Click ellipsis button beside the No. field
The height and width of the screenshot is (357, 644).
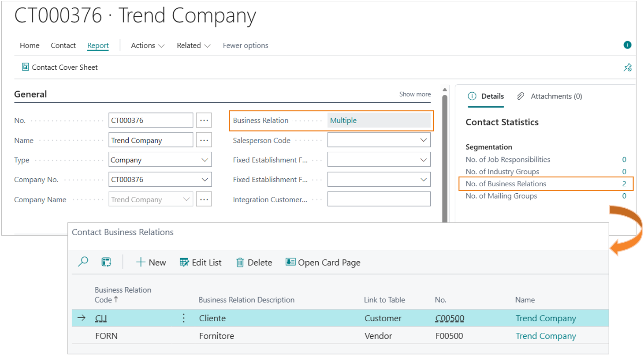tap(204, 120)
